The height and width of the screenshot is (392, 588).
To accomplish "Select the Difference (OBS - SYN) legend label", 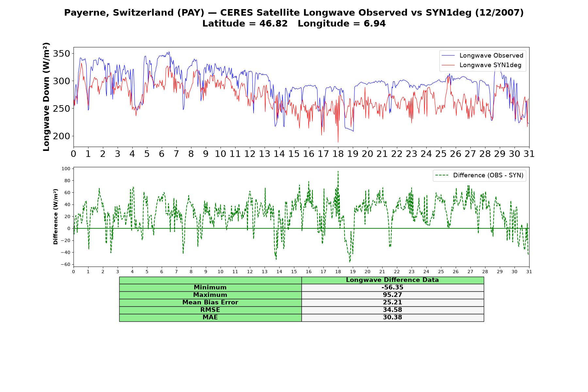I will [488, 175].
